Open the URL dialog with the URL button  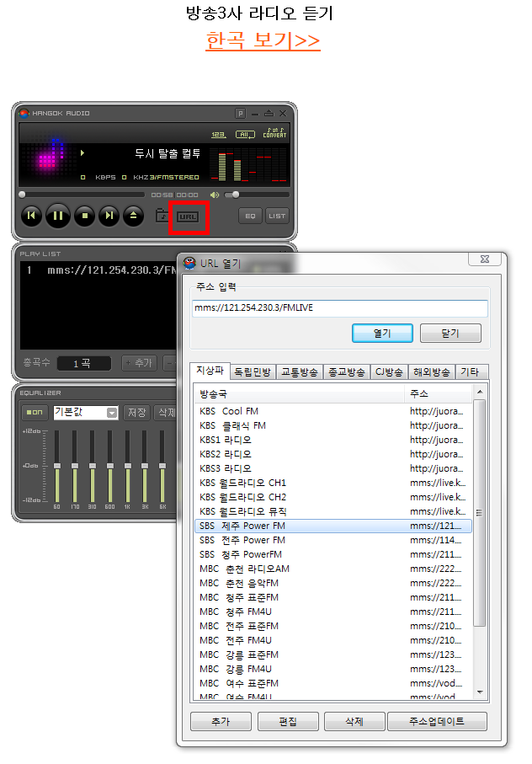click(188, 216)
